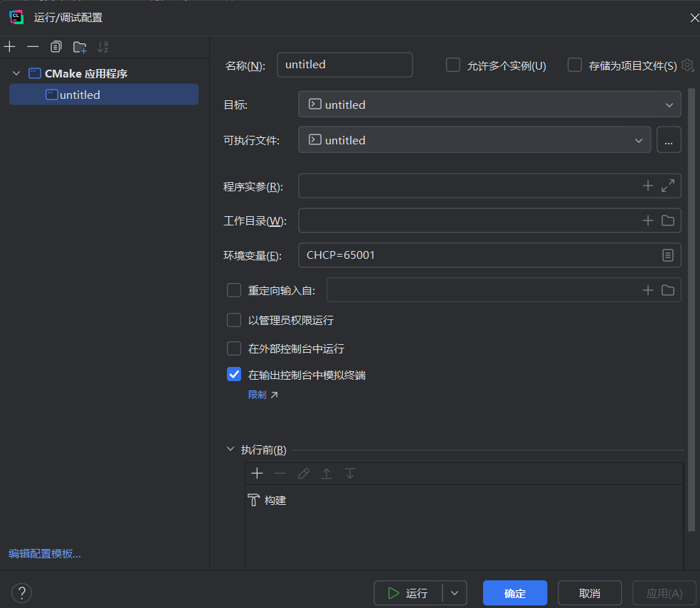Open the environment variables editor
Image resolution: width=700 pixels, height=608 pixels.
(667, 255)
